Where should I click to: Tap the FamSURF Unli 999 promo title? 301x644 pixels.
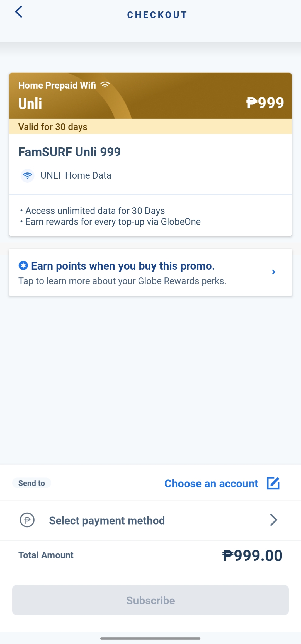tap(69, 152)
